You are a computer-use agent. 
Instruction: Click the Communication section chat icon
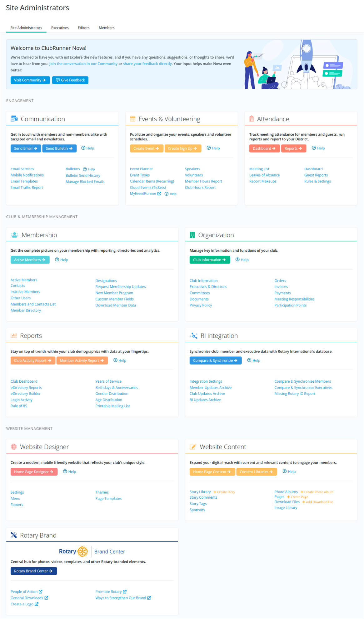click(x=14, y=119)
